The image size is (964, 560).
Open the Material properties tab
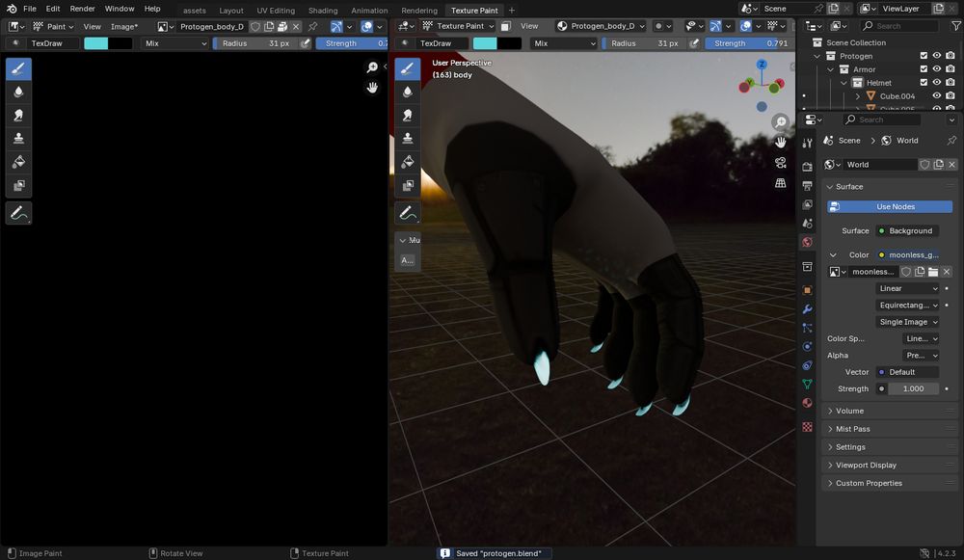click(807, 403)
